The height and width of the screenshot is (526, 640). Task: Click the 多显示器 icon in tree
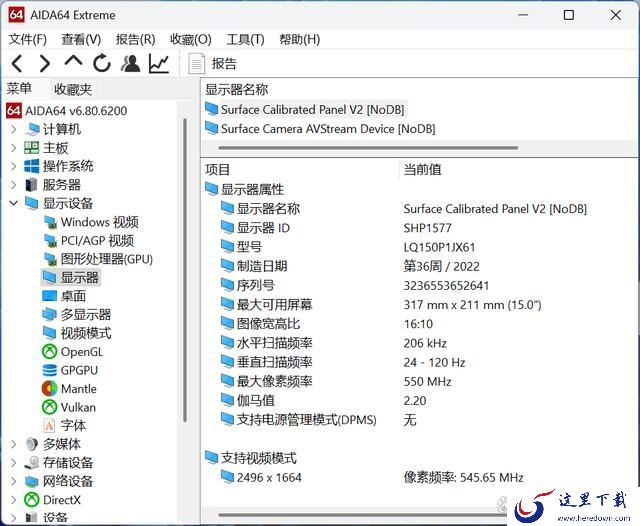pyautogui.click(x=49, y=314)
